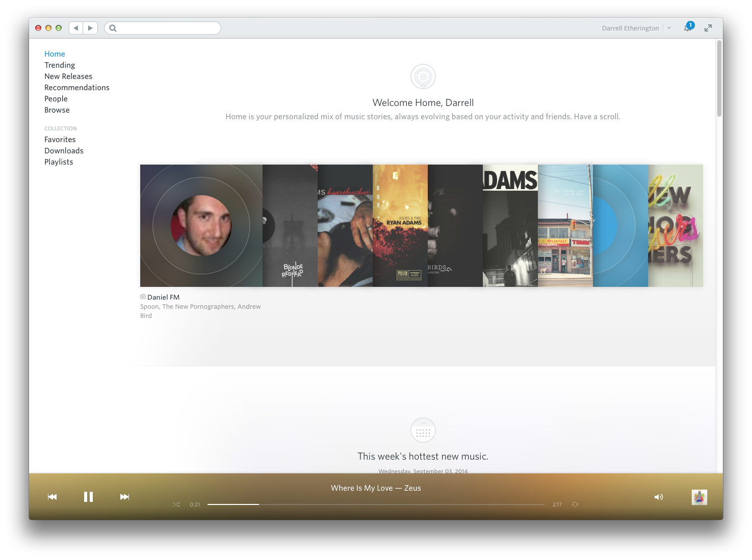The image size is (752, 560).
Task: Open Playlists in the collection
Action: [x=59, y=162]
